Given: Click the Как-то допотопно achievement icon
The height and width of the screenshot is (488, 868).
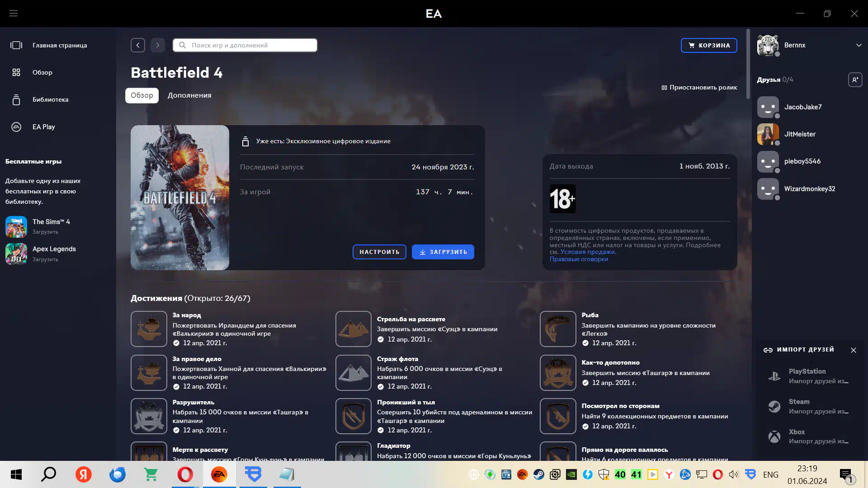Looking at the screenshot, I should click(x=558, y=372).
